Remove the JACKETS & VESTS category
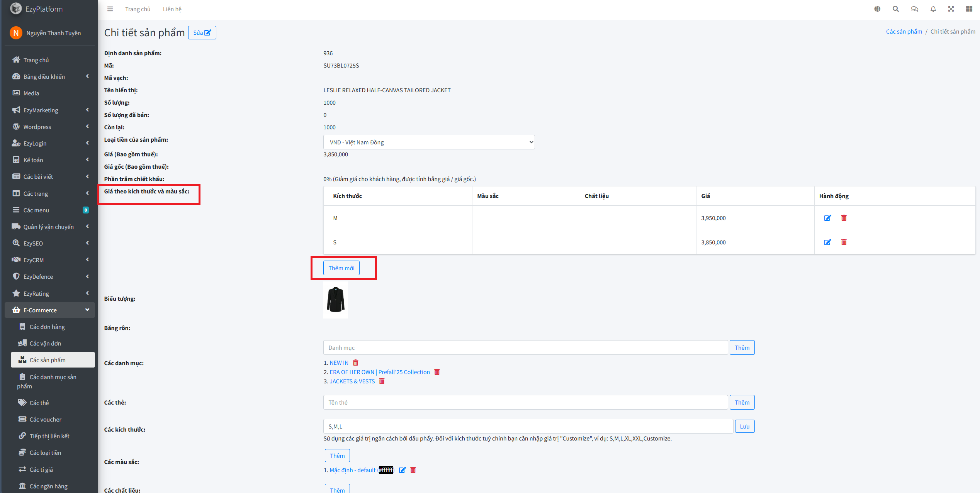The width and height of the screenshot is (980, 493). 382,381
